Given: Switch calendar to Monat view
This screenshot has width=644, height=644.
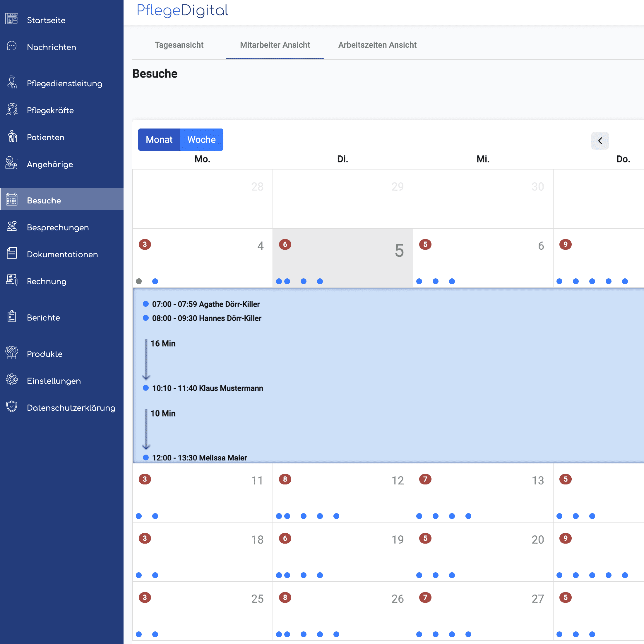Looking at the screenshot, I should 159,140.
